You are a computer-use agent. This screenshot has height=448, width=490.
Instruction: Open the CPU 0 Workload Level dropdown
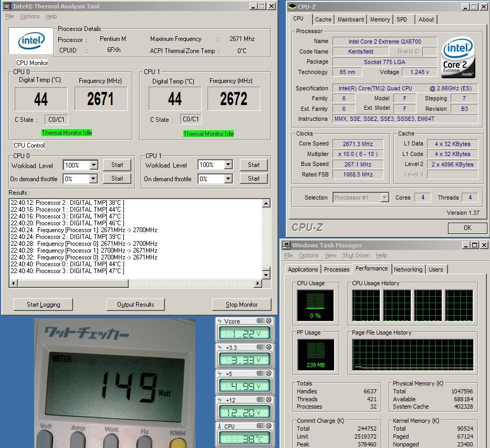(94, 164)
